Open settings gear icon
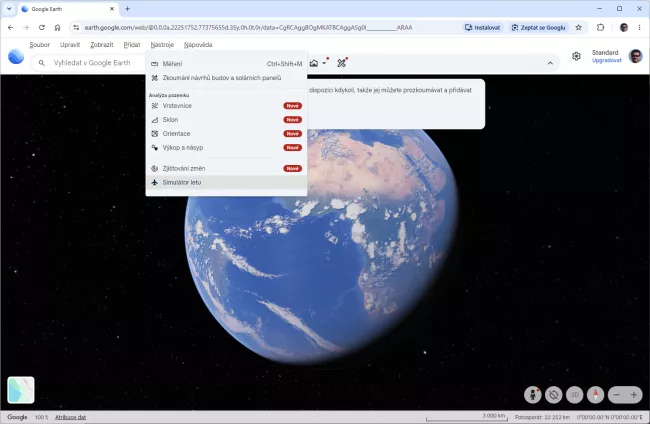 tap(576, 56)
